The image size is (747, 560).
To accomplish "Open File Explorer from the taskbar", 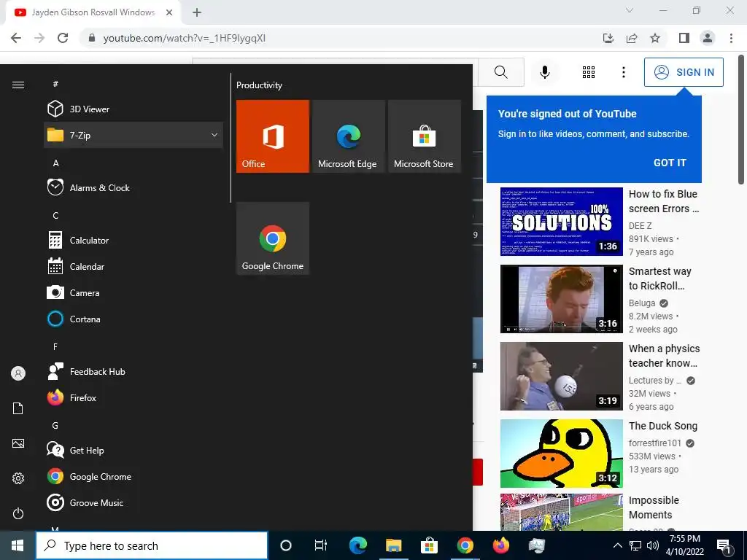I will coord(393,545).
